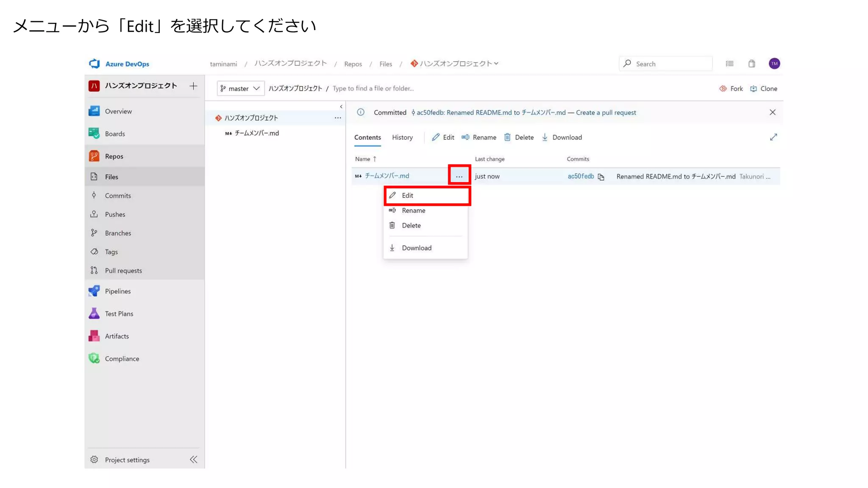This screenshot has height=488, width=868.
Task: Open チームメンバー.md in the file table
Action: click(387, 176)
